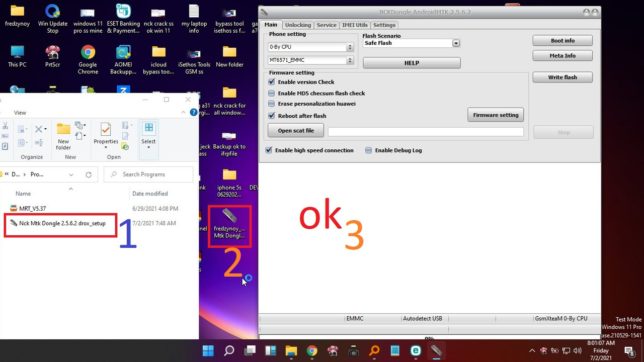
Task: Switch to the Service tab
Action: 327,25
